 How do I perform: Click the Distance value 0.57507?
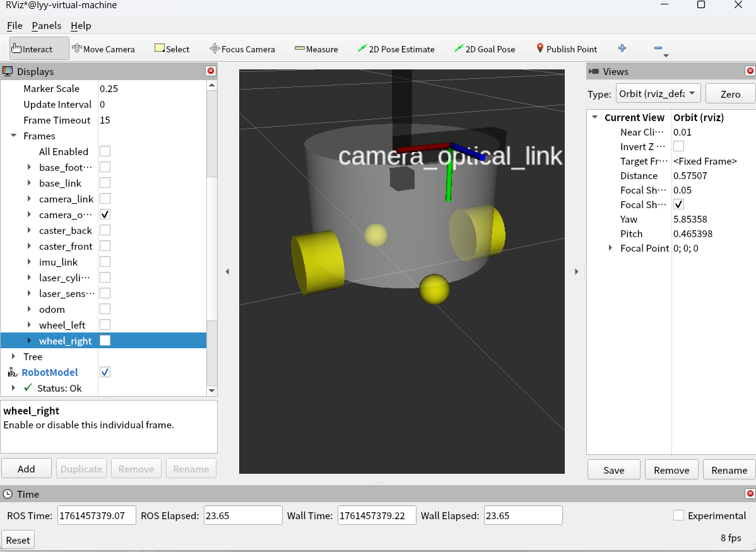click(690, 175)
